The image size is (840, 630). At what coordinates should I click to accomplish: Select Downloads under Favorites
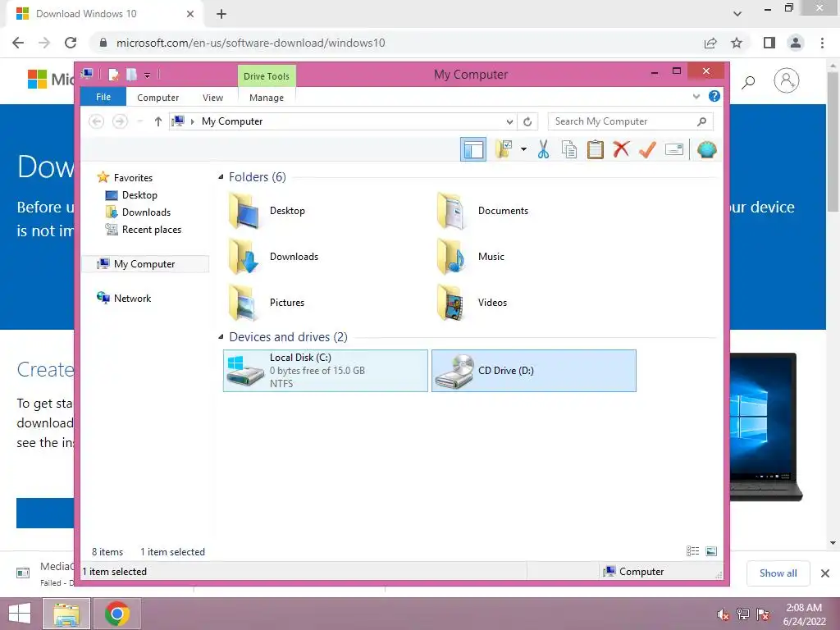tap(146, 212)
